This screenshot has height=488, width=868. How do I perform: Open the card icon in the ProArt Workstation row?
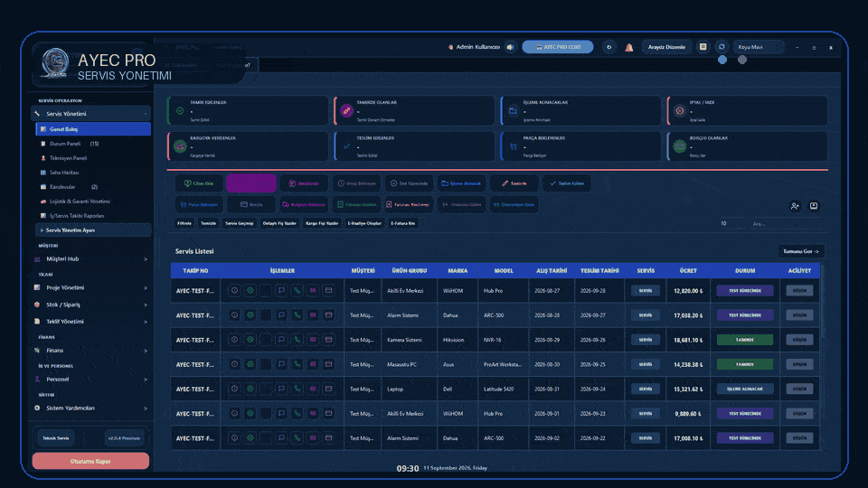click(x=328, y=364)
